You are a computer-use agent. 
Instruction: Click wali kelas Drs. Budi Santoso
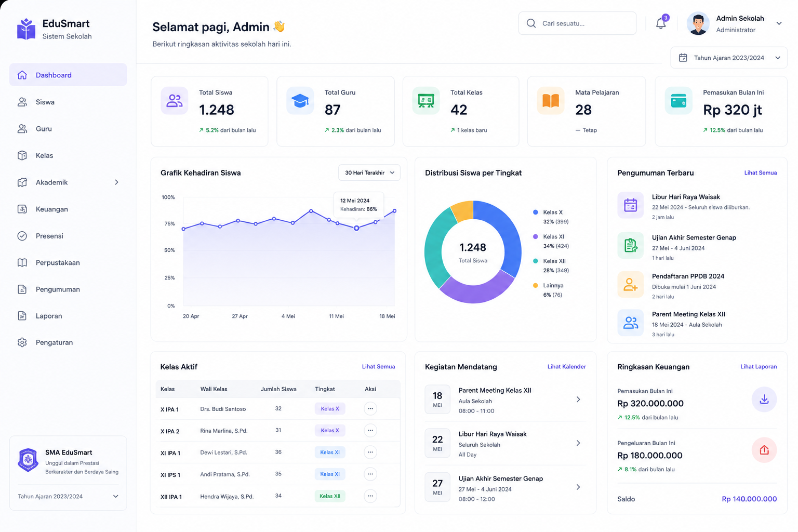click(223, 409)
